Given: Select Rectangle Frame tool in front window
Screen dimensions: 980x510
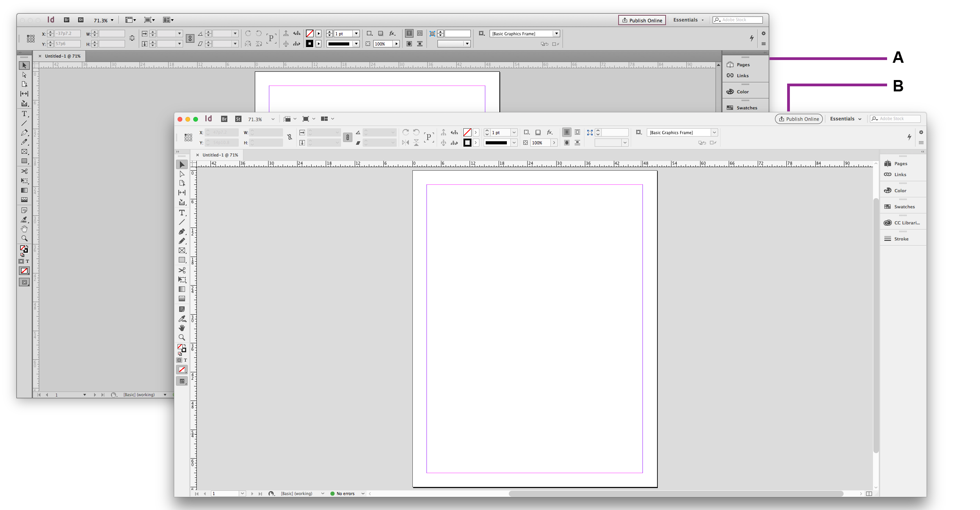Looking at the screenshot, I should (x=182, y=251).
